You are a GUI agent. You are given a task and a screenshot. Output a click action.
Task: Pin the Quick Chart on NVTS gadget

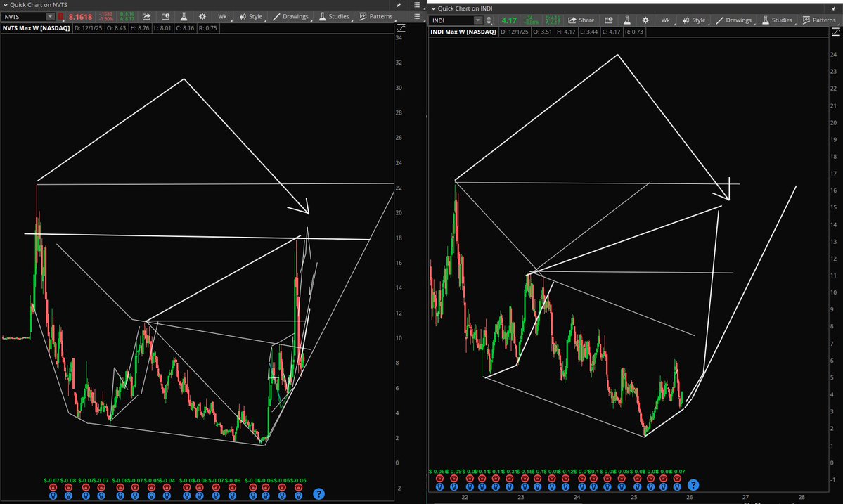point(397,5)
